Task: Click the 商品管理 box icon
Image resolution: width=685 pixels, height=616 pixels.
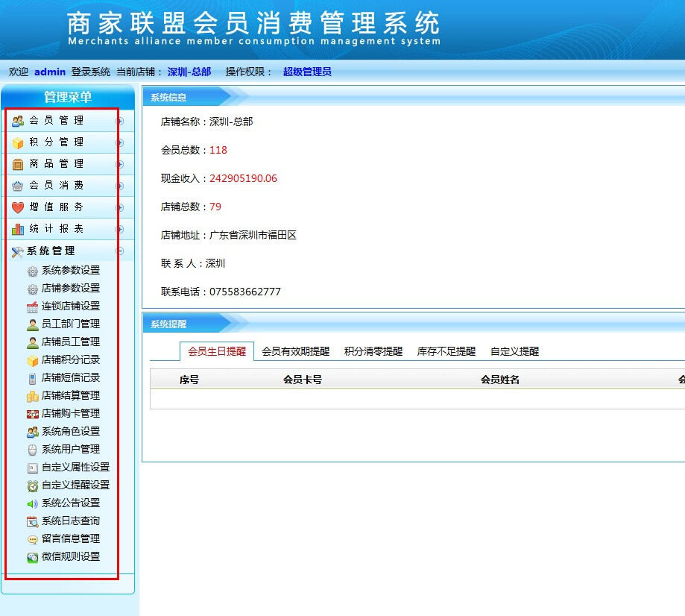Action: [x=18, y=164]
